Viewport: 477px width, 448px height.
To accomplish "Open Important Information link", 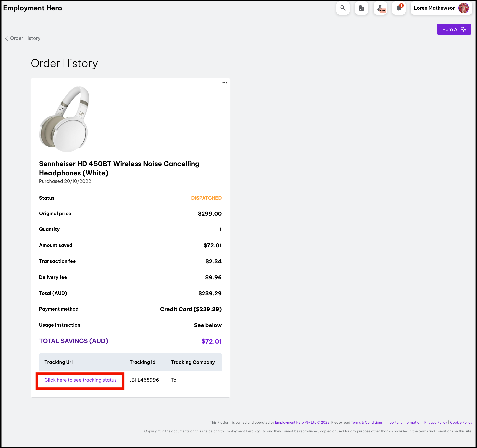I will [x=403, y=422].
